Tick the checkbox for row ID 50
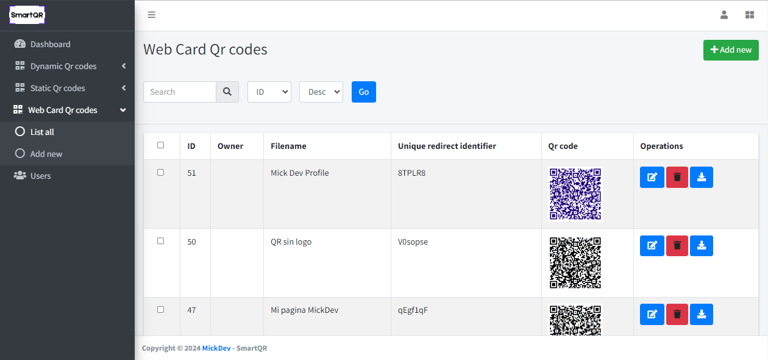This screenshot has height=360, width=768. [x=160, y=241]
